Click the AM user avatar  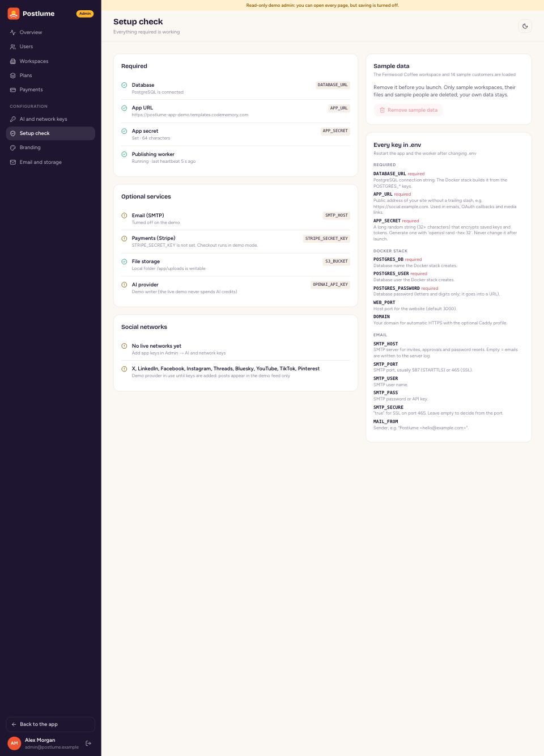pyautogui.click(x=14, y=743)
